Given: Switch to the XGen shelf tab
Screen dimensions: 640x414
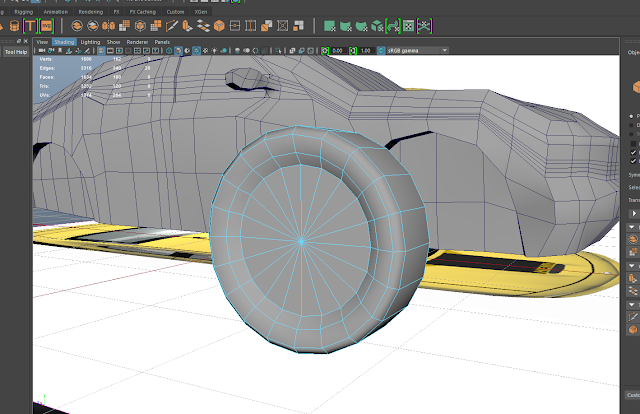Looking at the screenshot, I should [201, 12].
